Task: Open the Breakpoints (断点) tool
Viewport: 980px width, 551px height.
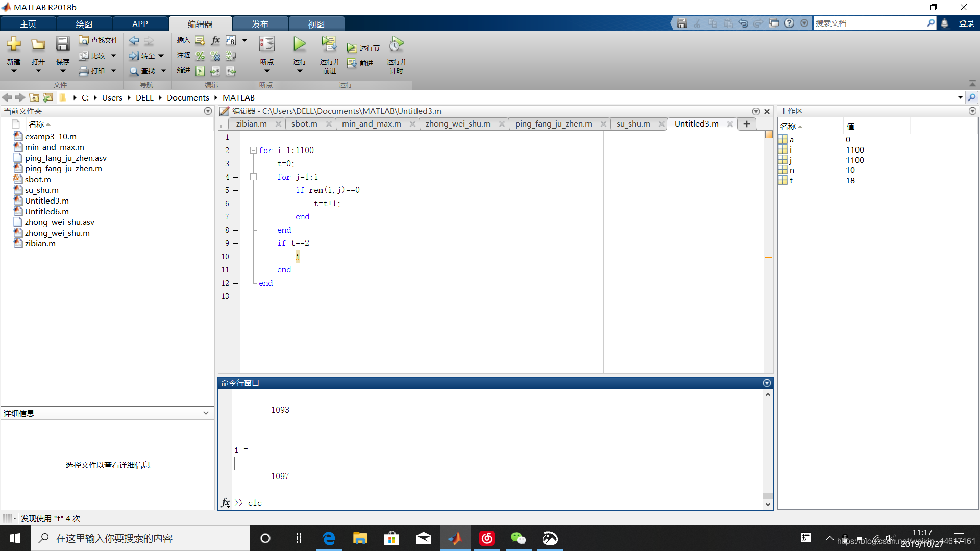Action: pyautogui.click(x=266, y=44)
